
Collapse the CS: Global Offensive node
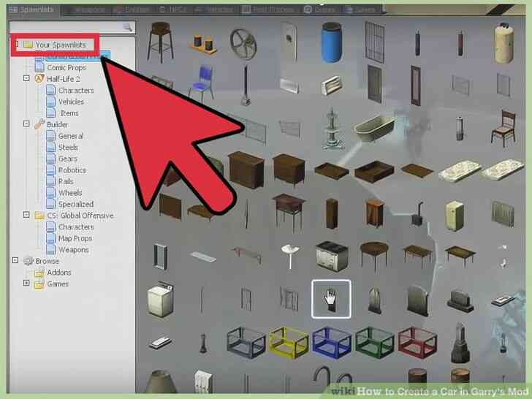[x=26, y=215]
